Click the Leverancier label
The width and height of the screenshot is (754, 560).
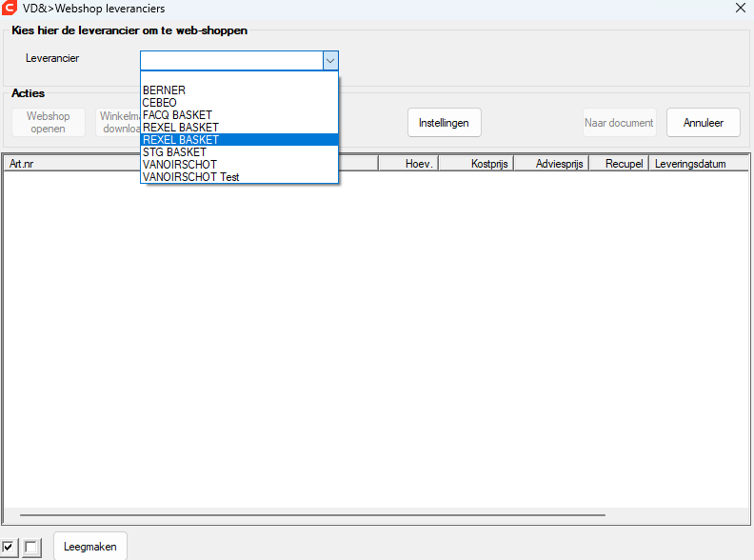(52, 58)
